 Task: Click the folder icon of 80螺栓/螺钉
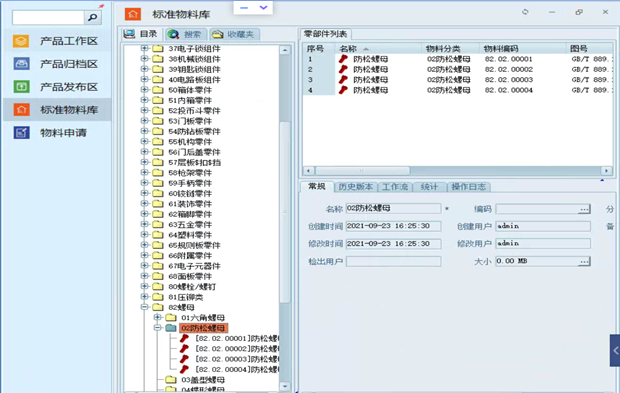(158, 286)
